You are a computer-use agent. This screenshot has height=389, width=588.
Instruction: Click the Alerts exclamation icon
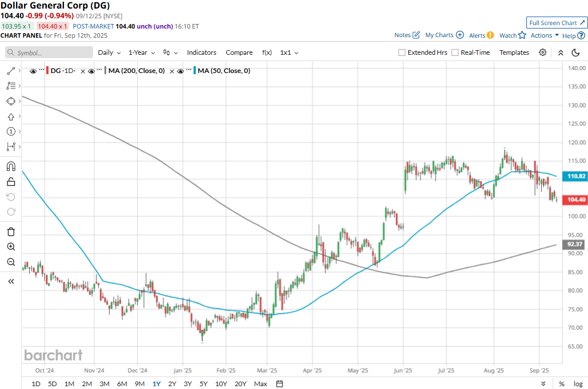(490, 35)
